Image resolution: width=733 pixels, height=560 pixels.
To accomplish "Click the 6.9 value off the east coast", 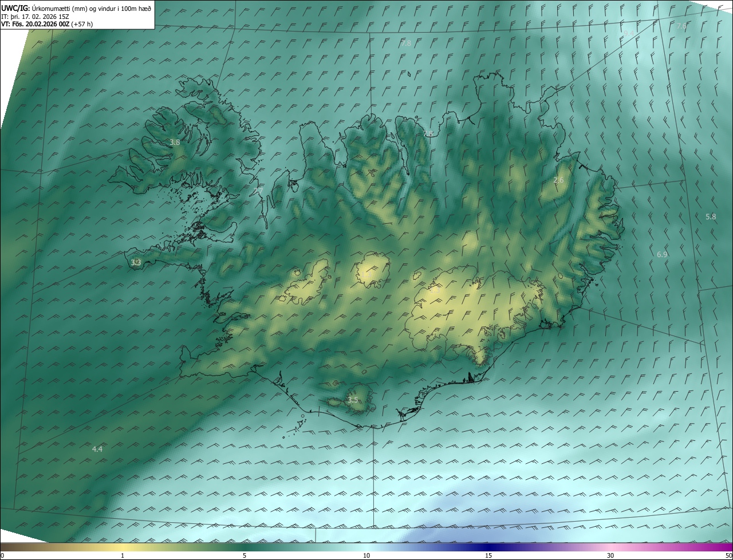I will click(x=662, y=254).
